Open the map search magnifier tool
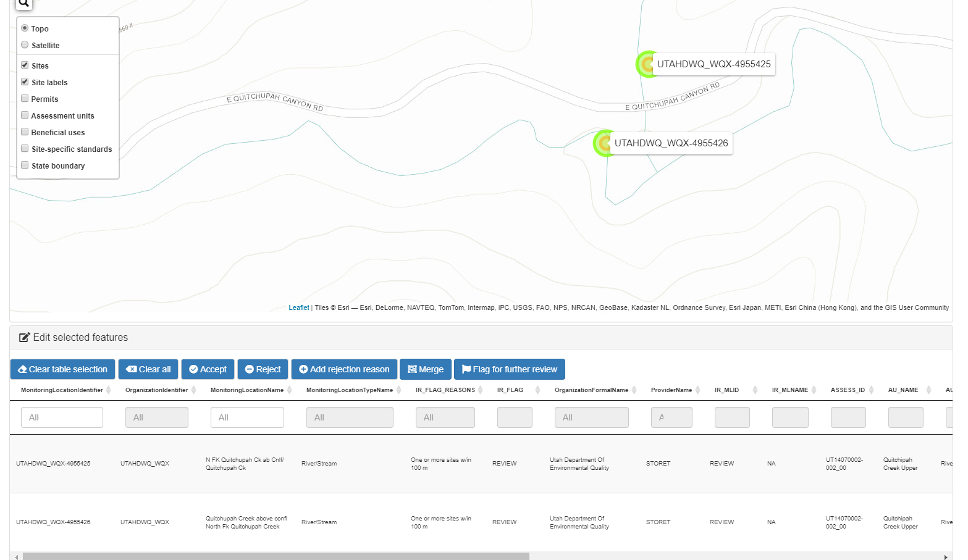The image size is (968, 560). point(23,3)
